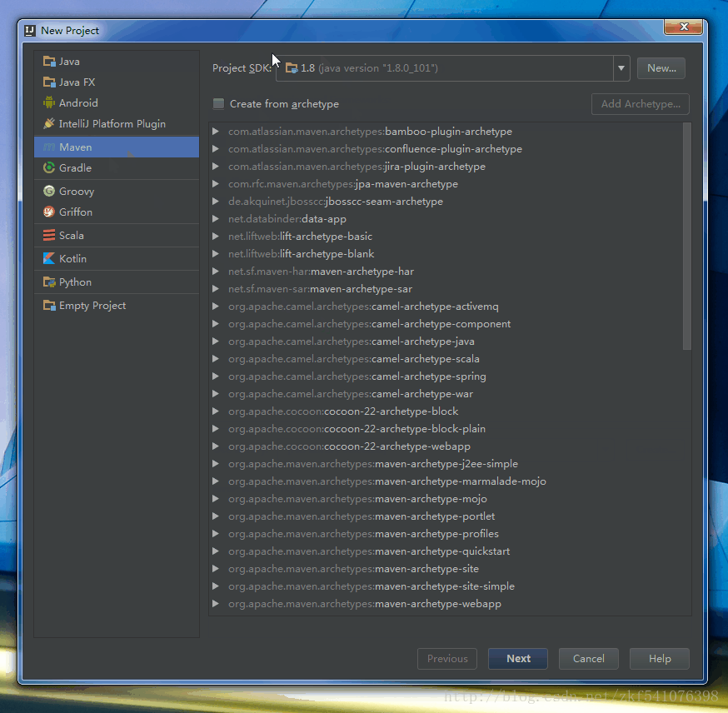Select camel-archetype-java row
The height and width of the screenshot is (713, 728).
[446, 342]
